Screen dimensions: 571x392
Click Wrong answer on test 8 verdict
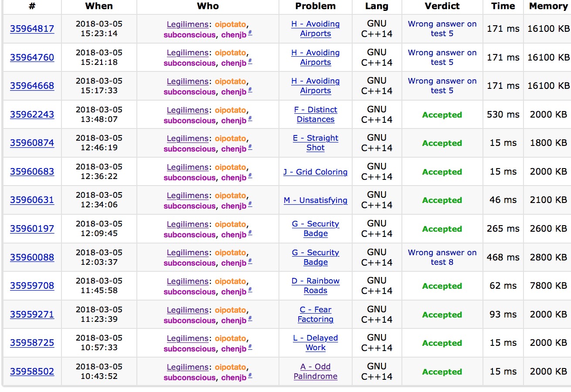click(442, 257)
